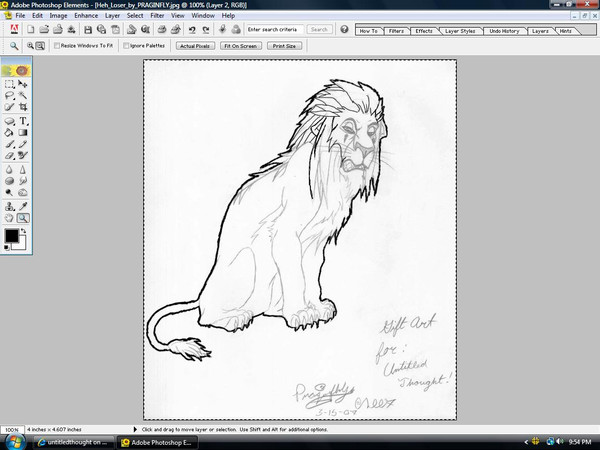Image resolution: width=600 pixels, height=450 pixels.
Task: Switch to the How To palette tab
Action: pyautogui.click(x=368, y=31)
